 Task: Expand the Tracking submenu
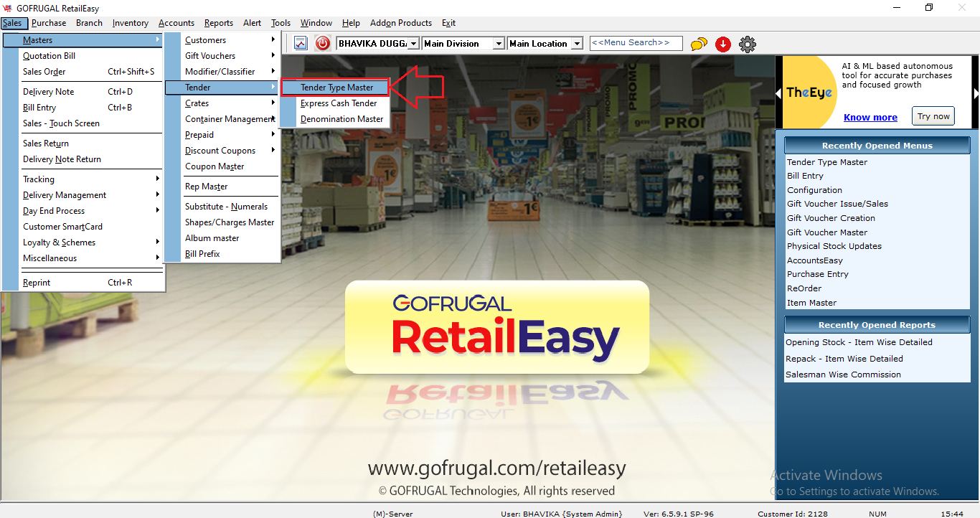[83, 179]
